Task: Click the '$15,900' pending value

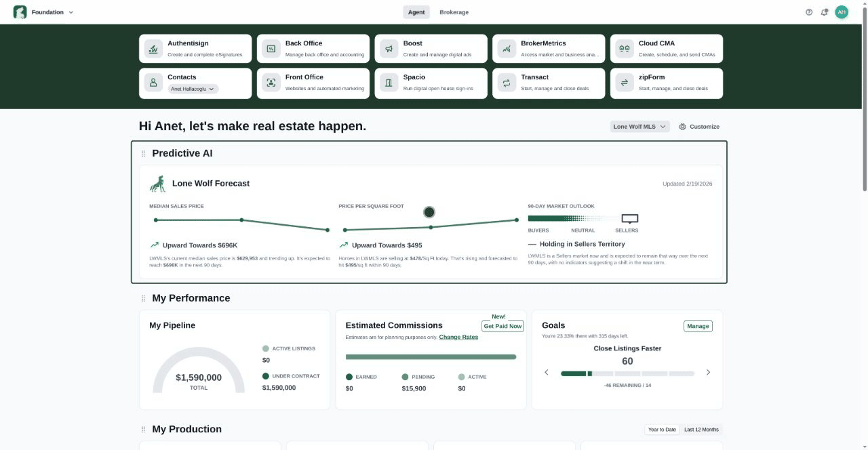Action: coord(414,389)
